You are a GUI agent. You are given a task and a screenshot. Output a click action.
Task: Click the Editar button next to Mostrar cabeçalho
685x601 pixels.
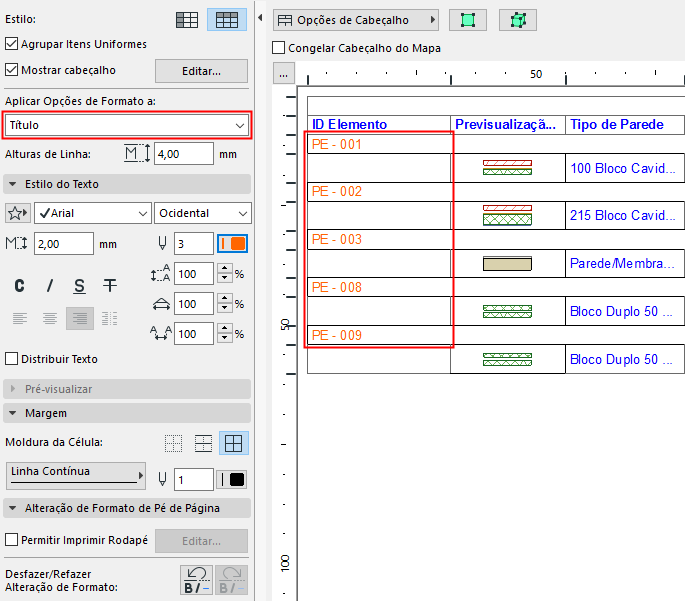(x=201, y=71)
